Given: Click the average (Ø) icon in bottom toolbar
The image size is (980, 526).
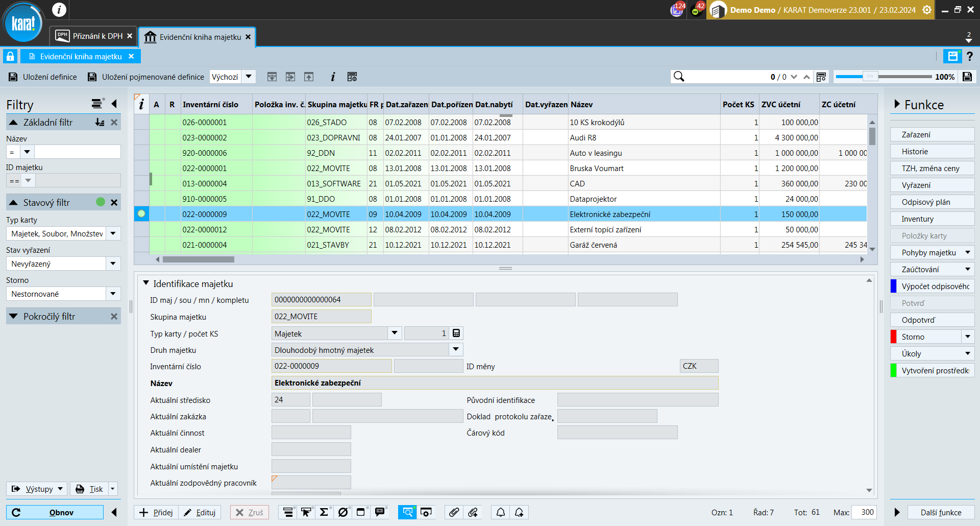Looking at the screenshot, I should click(x=342, y=512).
